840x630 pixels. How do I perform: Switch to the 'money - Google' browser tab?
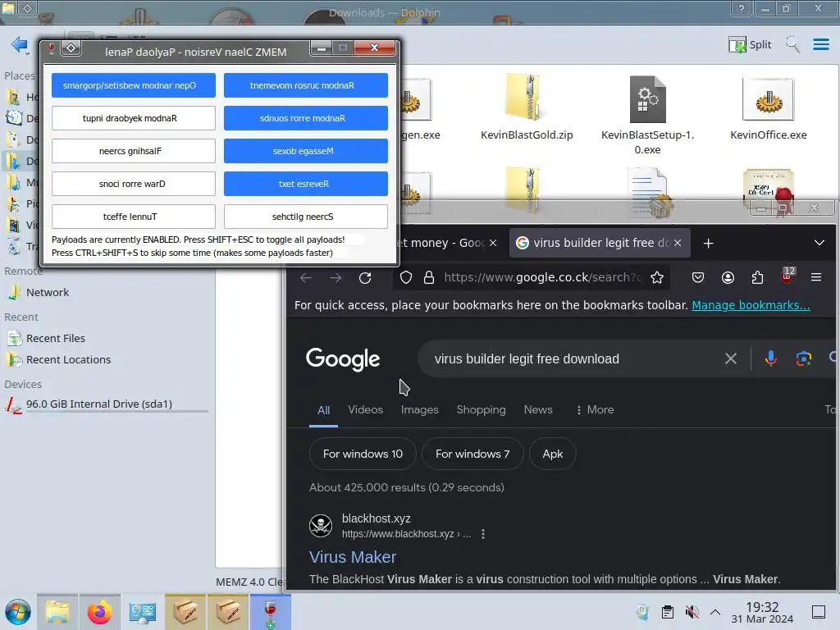(x=440, y=243)
